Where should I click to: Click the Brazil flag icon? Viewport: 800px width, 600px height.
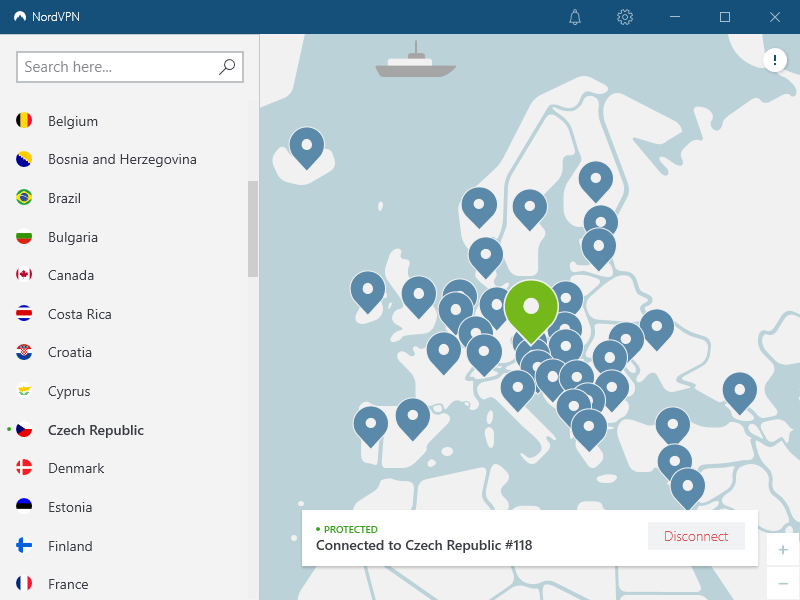point(24,198)
